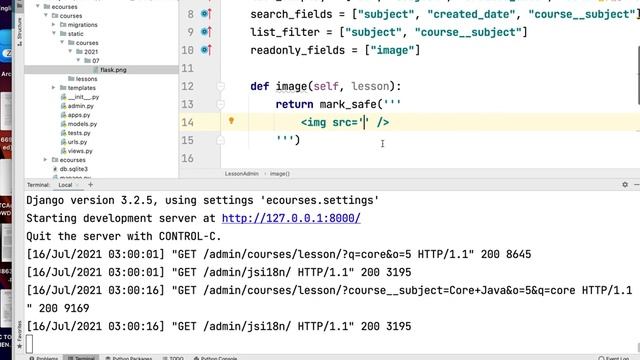Click the override gutter icon on line 8
The width and height of the screenshot is (640, 360).
[206, 14]
